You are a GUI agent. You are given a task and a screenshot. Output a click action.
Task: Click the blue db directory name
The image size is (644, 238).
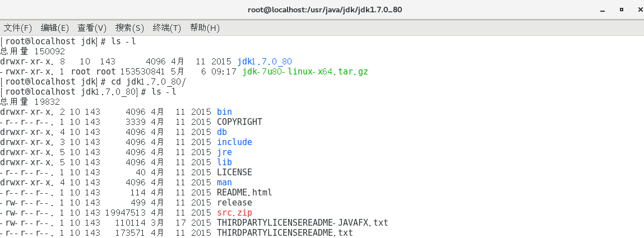click(x=222, y=132)
